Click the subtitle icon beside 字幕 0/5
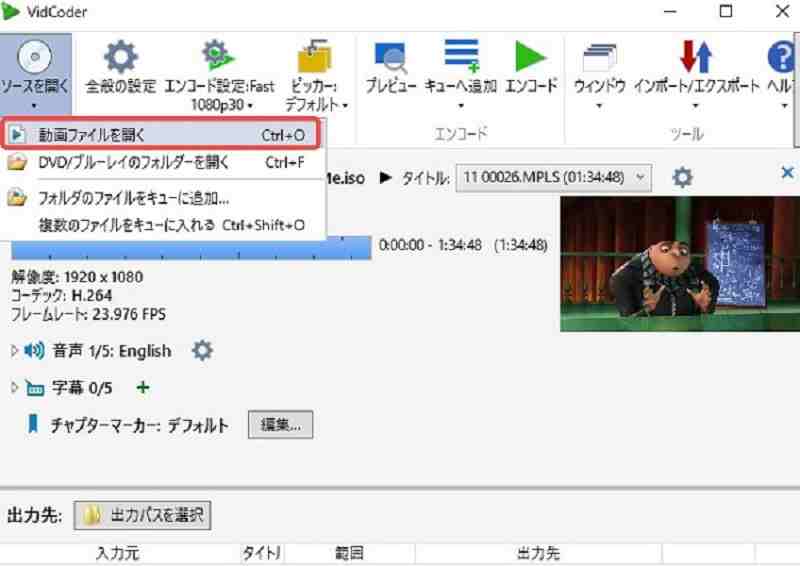This screenshot has width=800, height=566. click(x=35, y=388)
